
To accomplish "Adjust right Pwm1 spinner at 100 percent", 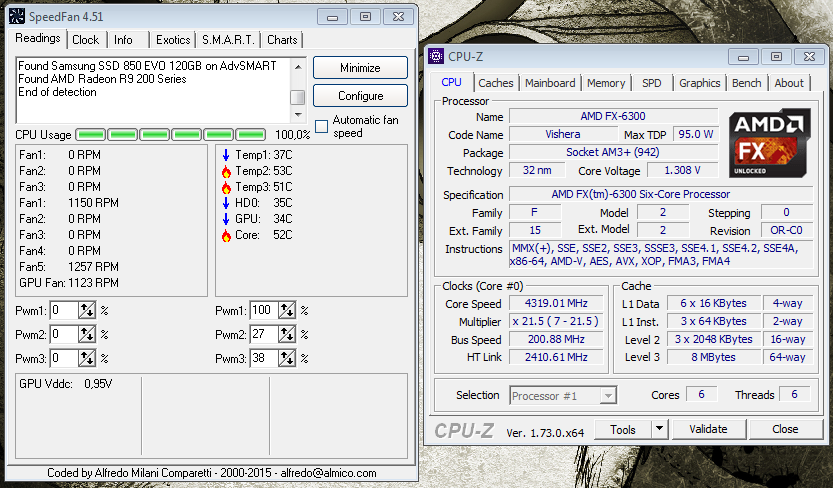I will [287, 310].
